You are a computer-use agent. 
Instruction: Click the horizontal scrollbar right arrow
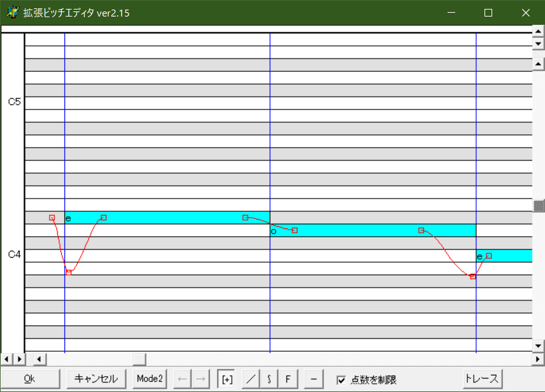pyautogui.click(x=539, y=359)
